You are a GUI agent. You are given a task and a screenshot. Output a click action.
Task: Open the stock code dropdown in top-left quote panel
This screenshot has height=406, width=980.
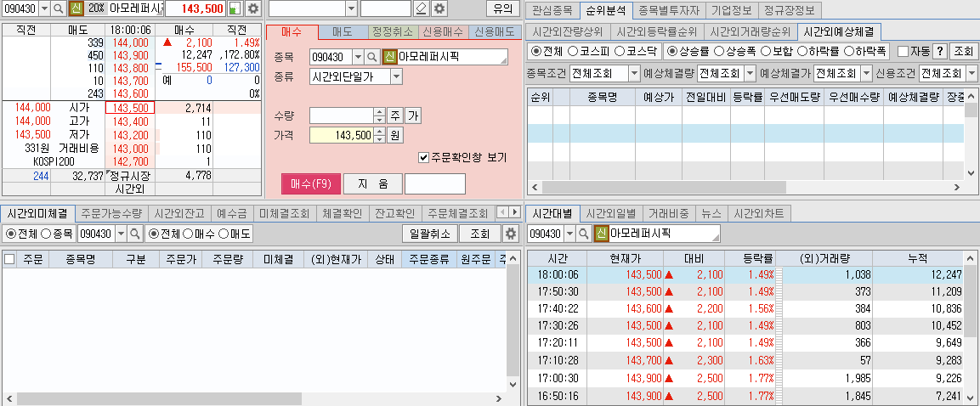click(x=43, y=8)
